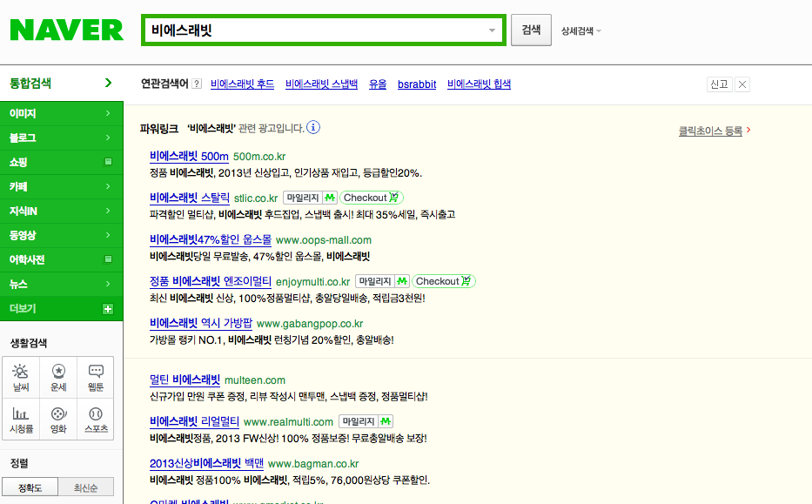This screenshot has height=504, width=812.
Task: Open the 비에스래빗 500m ad link
Action: pyautogui.click(x=189, y=156)
